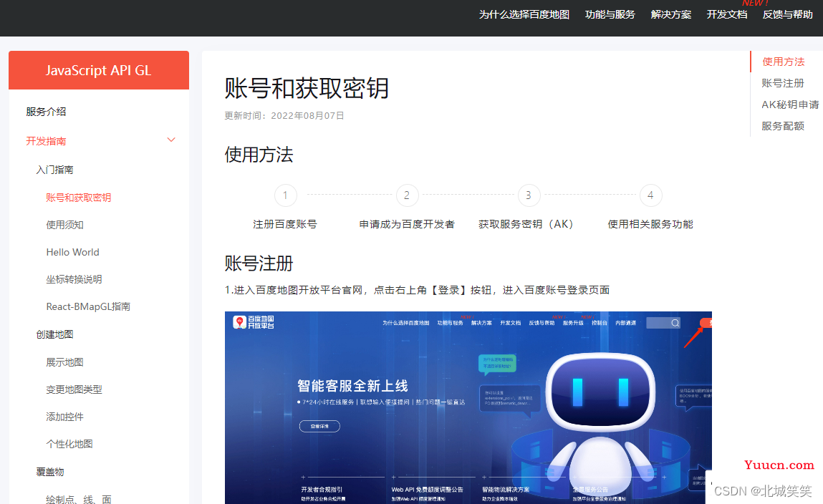Open the 解决方案 top menu

point(670,15)
